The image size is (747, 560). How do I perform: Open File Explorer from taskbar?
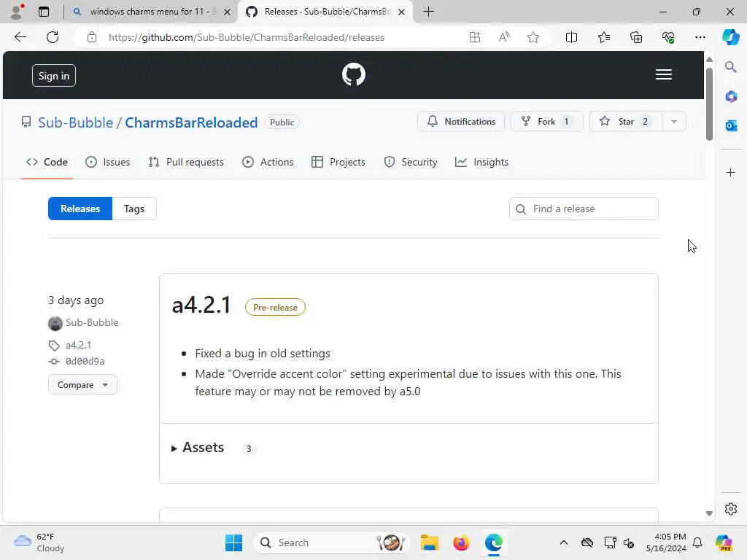(x=429, y=542)
